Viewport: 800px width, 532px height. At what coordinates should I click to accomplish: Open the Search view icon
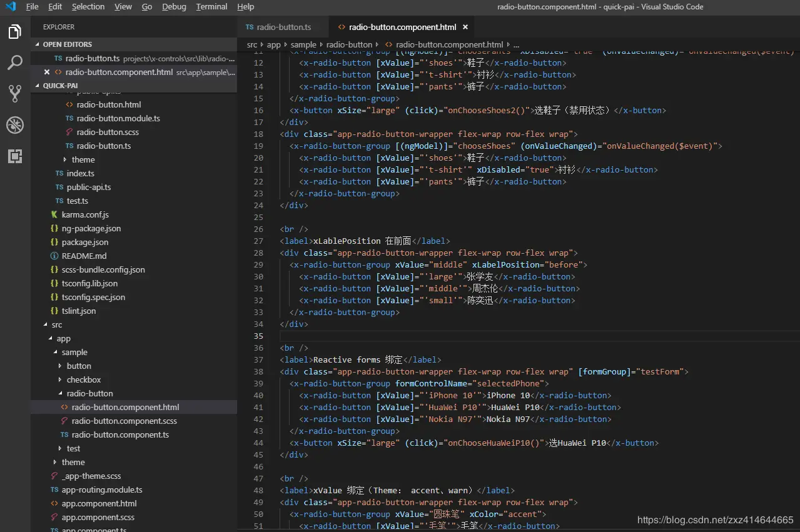tap(15, 63)
